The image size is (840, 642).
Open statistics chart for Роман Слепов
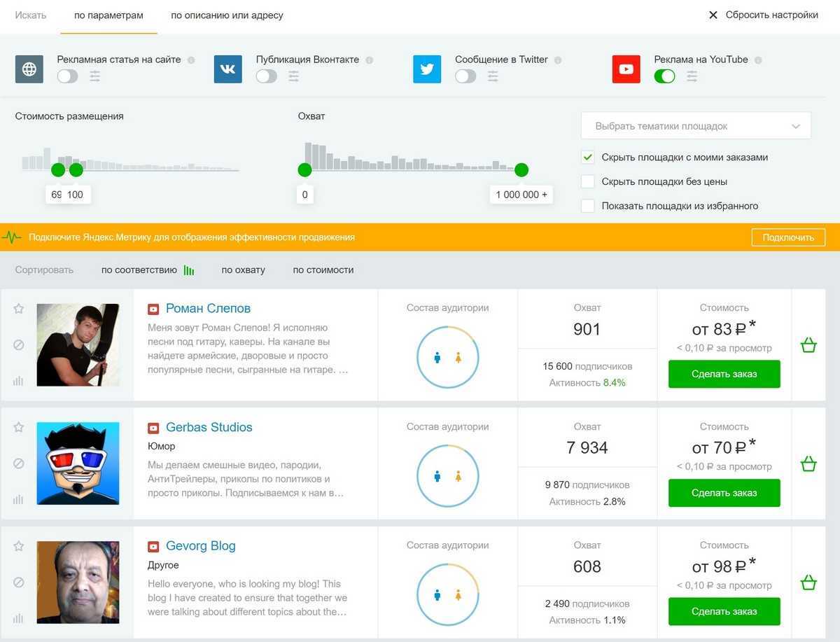pyautogui.click(x=19, y=381)
